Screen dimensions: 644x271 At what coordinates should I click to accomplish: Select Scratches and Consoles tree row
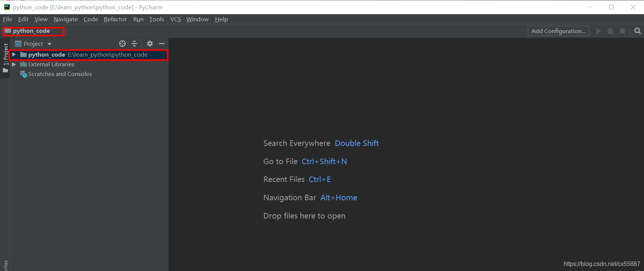(x=89, y=74)
